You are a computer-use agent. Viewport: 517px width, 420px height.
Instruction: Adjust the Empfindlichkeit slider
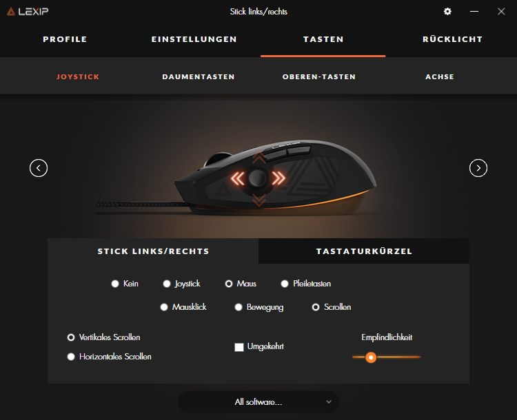371,357
